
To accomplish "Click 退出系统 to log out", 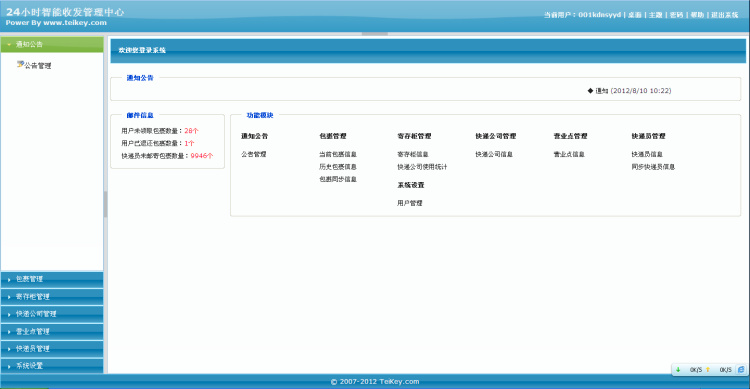I will pyautogui.click(x=725, y=15).
